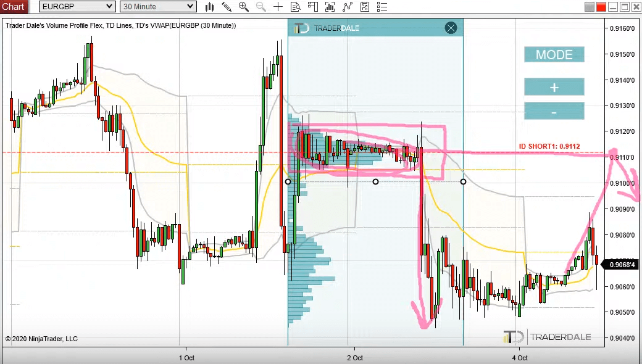642x364 pixels.
Task: Click the 0.9160'0 price axis label
Action: (622, 28)
